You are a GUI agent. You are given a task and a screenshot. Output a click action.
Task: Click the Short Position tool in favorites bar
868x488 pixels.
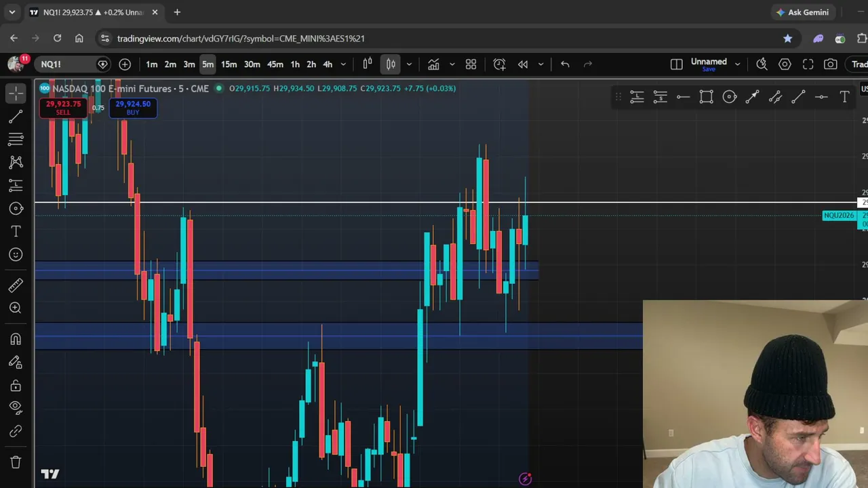tap(660, 97)
